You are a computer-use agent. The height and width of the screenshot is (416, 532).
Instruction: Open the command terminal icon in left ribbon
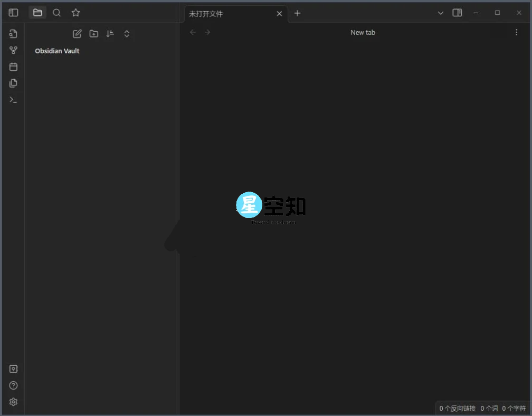click(x=13, y=99)
